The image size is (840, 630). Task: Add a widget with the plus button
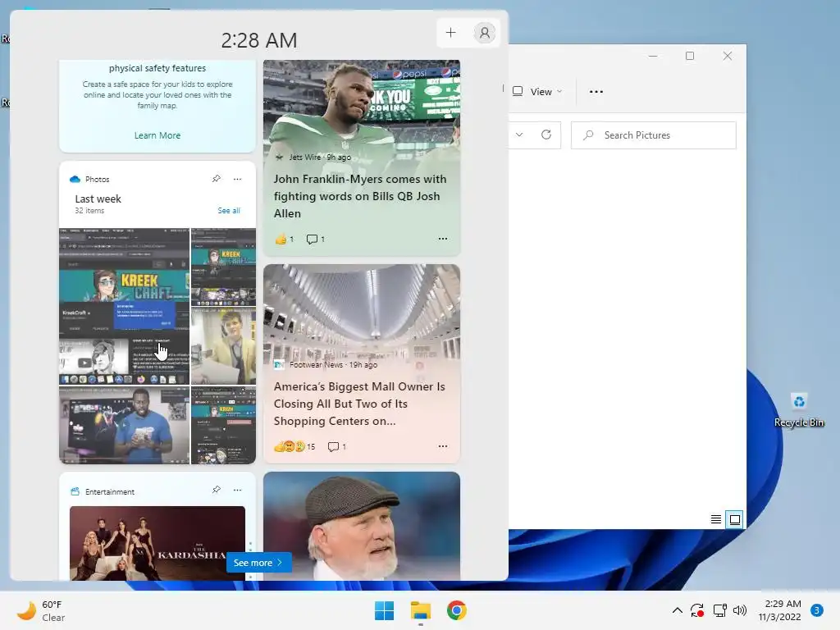(450, 33)
